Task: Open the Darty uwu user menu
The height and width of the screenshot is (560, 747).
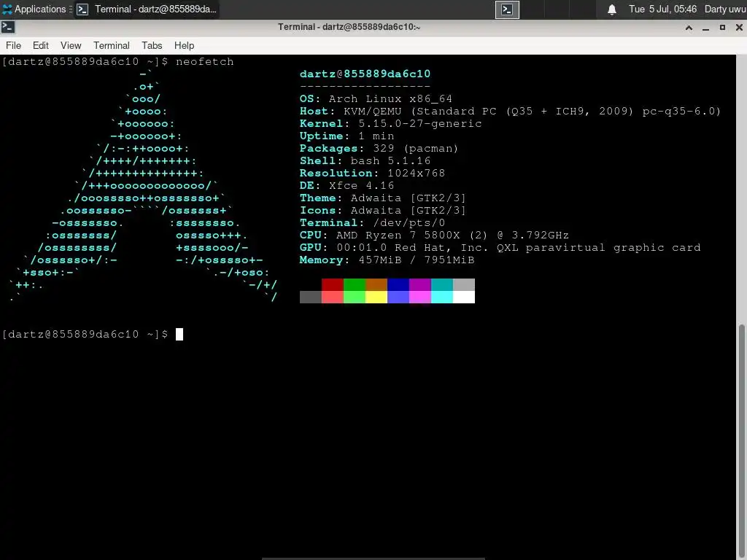Action: pyautogui.click(x=725, y=9)
